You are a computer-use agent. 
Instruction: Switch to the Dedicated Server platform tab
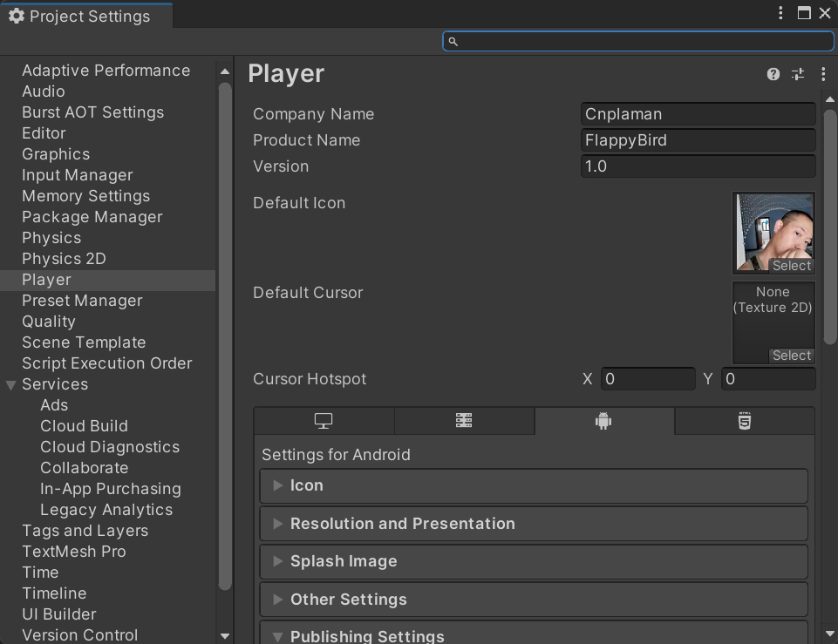click(x=464, y=421)
